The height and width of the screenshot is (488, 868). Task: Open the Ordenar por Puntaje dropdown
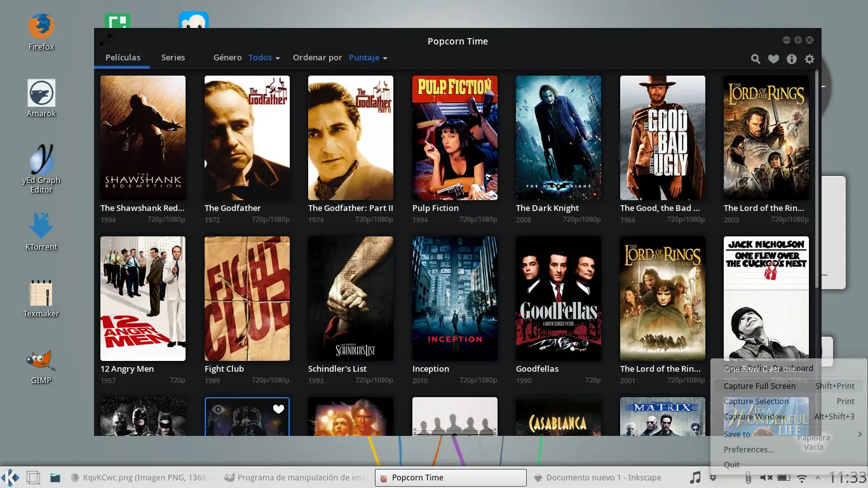[368, 57]
